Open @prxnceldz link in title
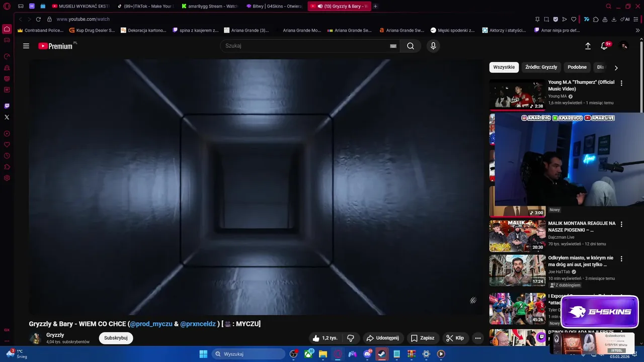This screenshot has height=362, width=644. pos(198,324)
